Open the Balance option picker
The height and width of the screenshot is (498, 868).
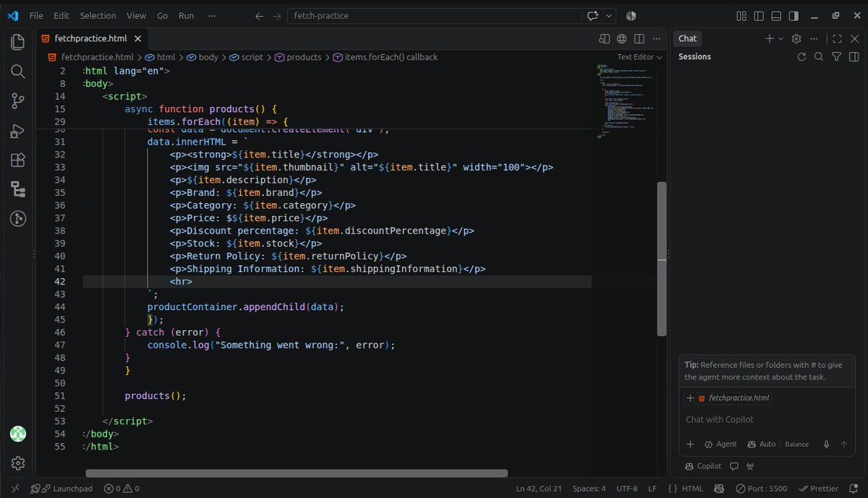click(x=797, y=445)
